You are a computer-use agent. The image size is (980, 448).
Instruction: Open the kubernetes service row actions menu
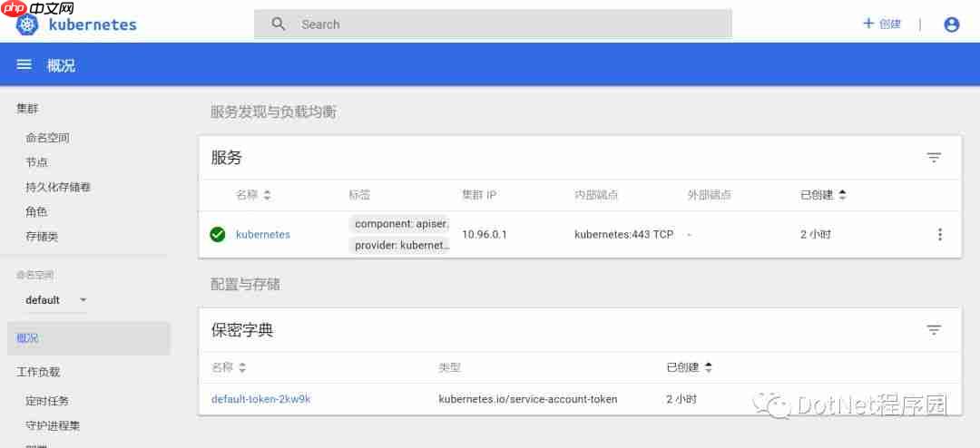click(939, 235)
